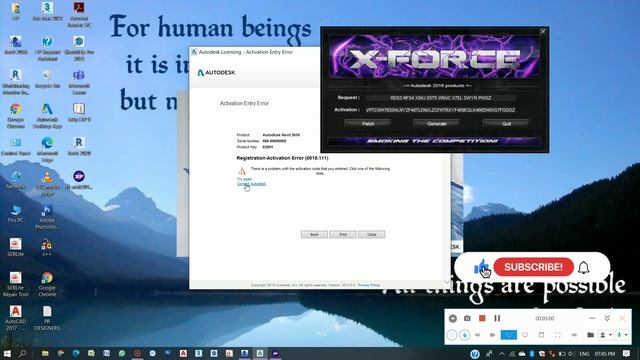Select region selection capture mode
640x360 pixels.
point(558,335)
